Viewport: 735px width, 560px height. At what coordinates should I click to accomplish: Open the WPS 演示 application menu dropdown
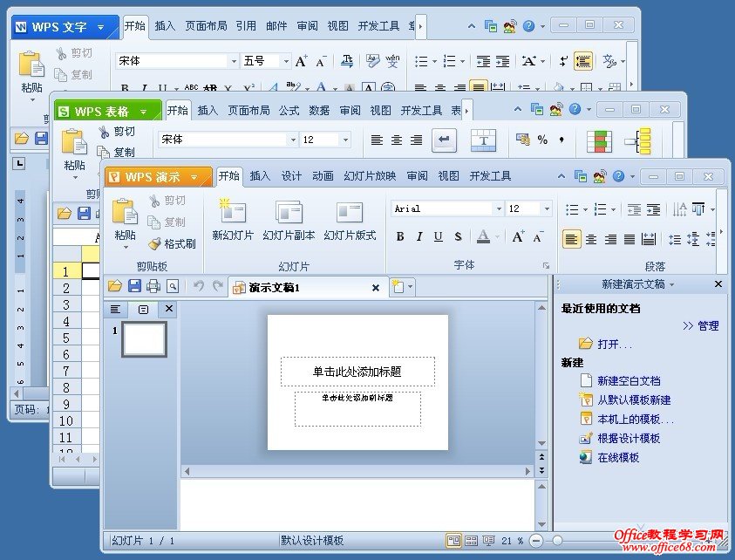[x=194, y=177]
